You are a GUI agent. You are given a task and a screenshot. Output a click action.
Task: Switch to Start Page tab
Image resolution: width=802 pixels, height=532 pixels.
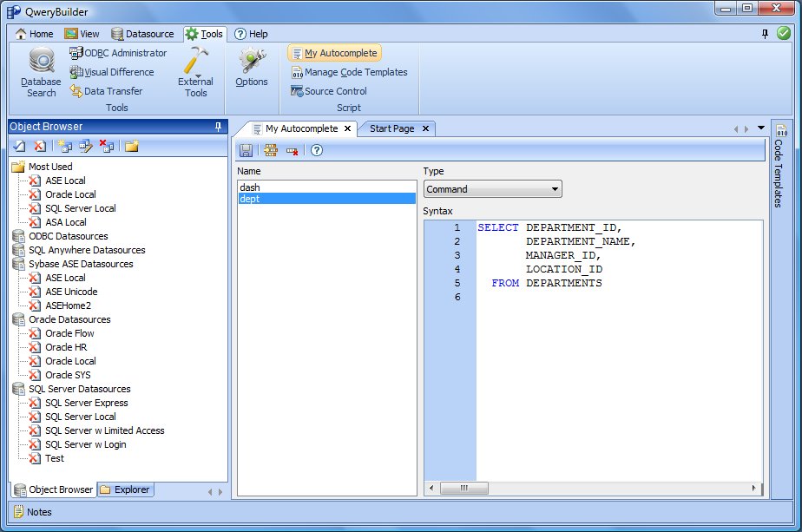click(391, 128)
